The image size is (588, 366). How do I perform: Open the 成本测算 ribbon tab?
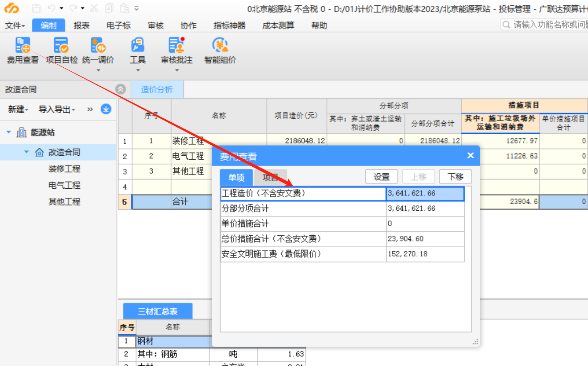click(278, 26)
